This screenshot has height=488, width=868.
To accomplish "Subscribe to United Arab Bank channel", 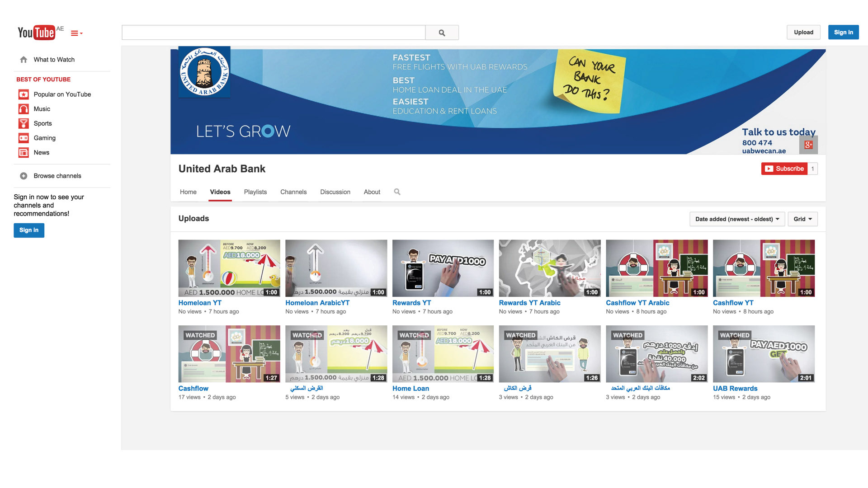I will coord(784,169).
